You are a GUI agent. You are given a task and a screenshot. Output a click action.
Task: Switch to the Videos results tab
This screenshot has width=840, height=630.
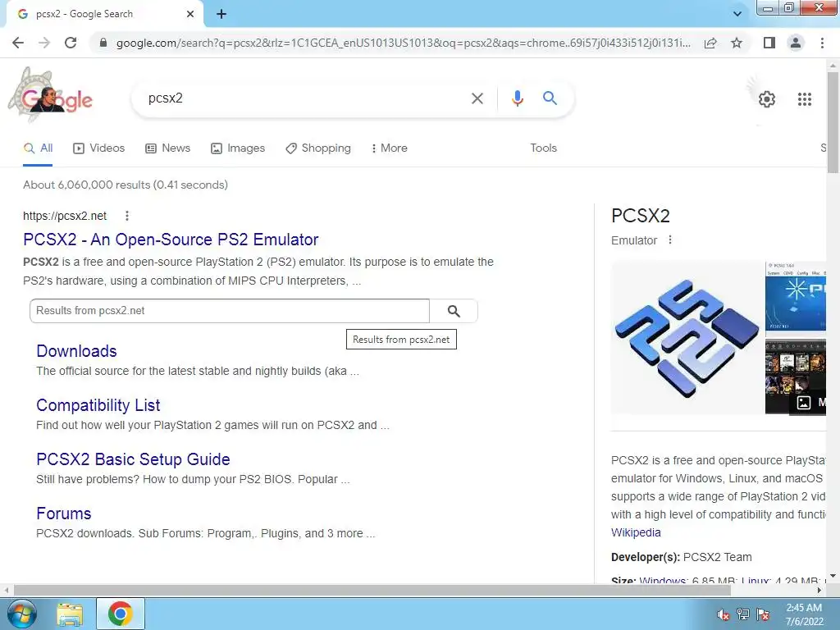(99, 148)
